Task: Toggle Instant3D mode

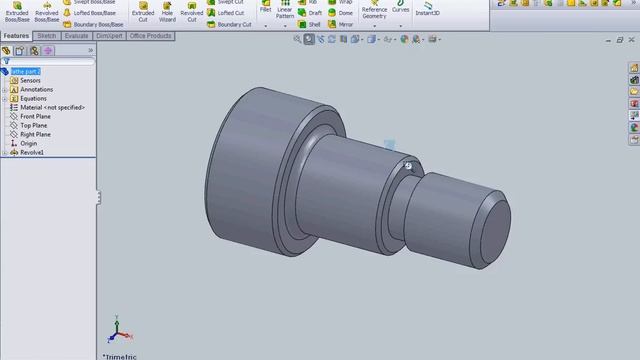Action: point(427,9)
